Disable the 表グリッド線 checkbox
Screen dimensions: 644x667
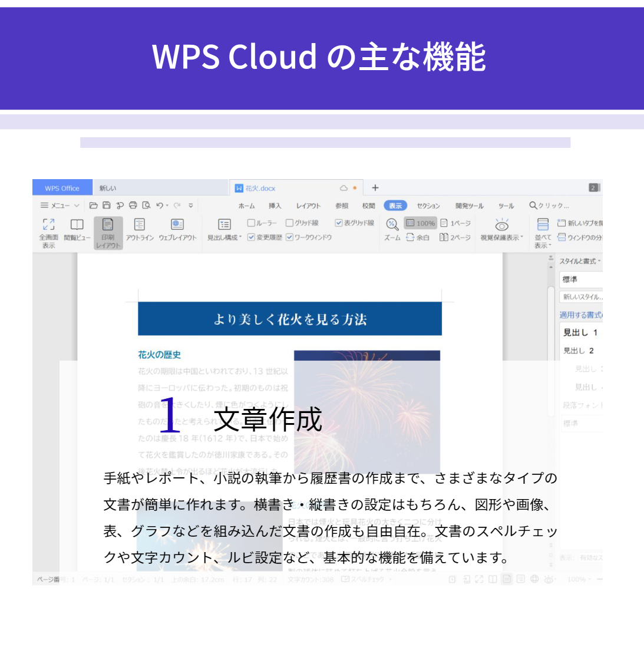339,222
